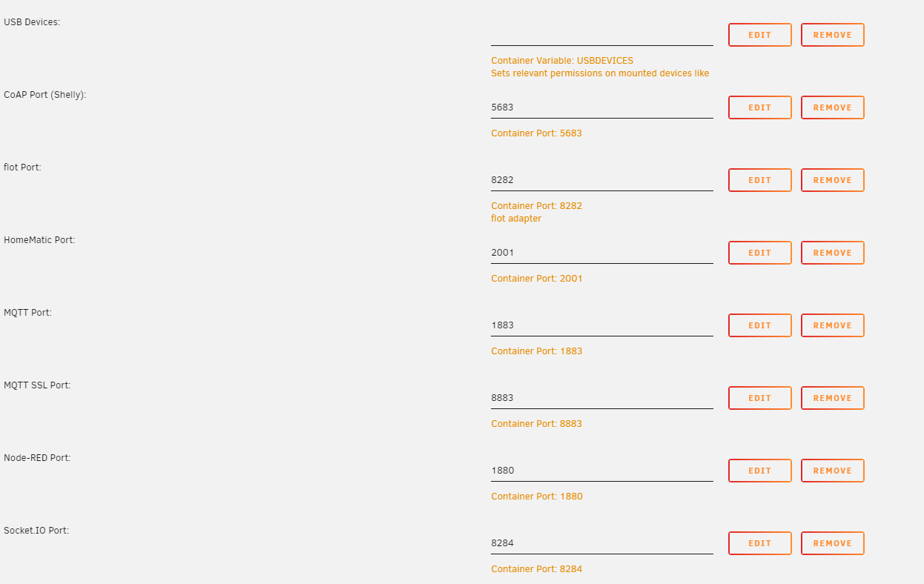
Task: Remove the HomeMatic Port entry
Action: pyautogui.click(x=832, y=253)
